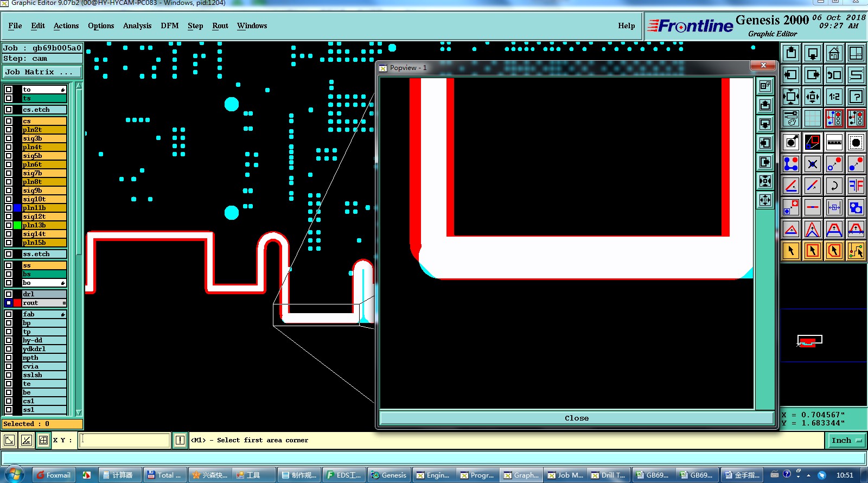Click the rotate curved arrow icon
Screen dimensions: 868x483
[834, 186]
